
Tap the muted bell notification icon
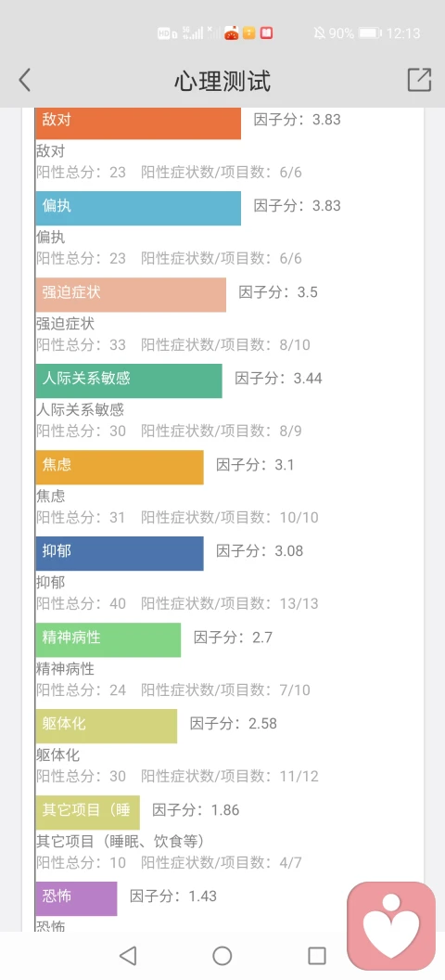pos(320,33)
